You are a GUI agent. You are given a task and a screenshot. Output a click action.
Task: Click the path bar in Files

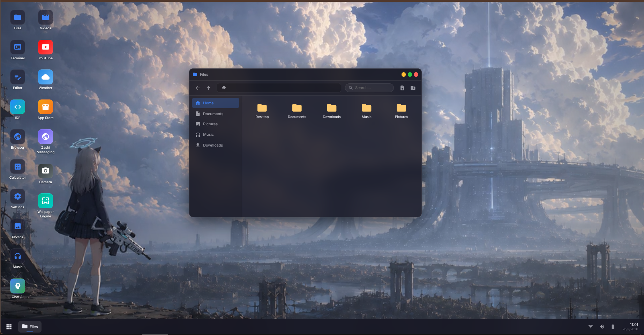tap(279, 88)
